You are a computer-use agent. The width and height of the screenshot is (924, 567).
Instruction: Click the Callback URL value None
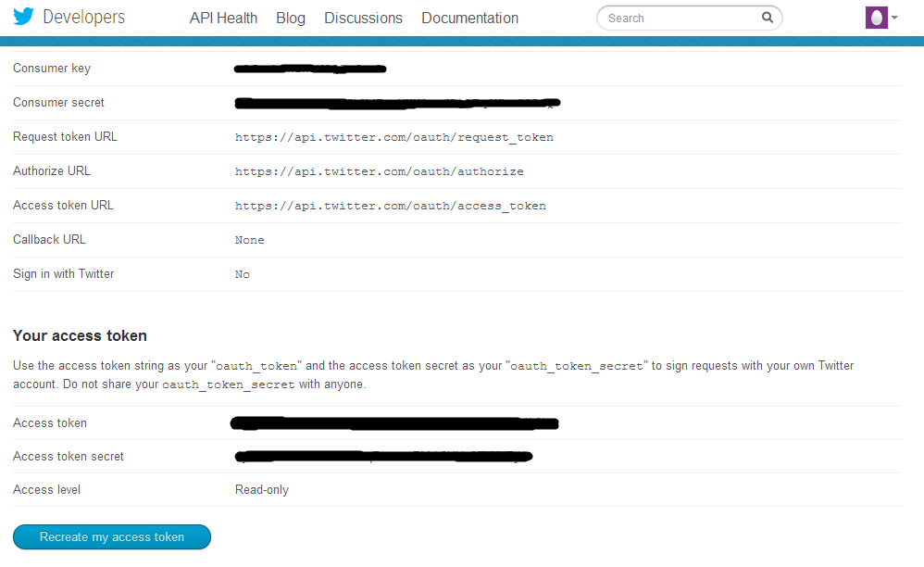click(x=249, y=240)
